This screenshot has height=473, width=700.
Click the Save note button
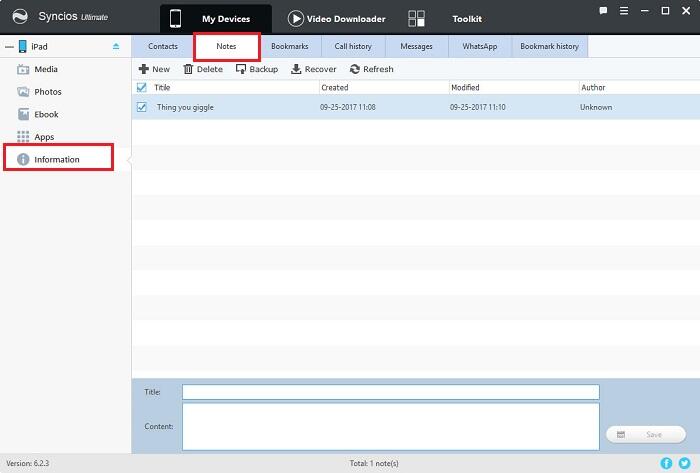[x=644, y=435]
